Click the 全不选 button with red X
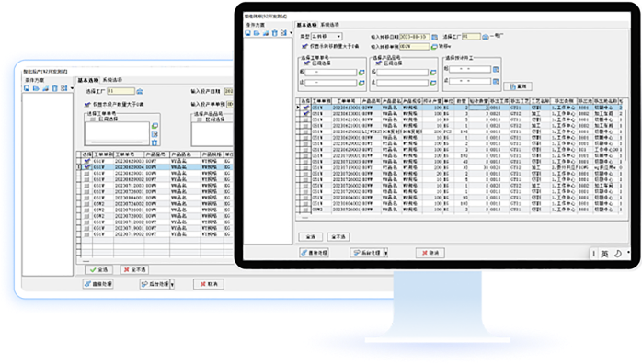This screenshot has height=364, width=642. [134, 269]
